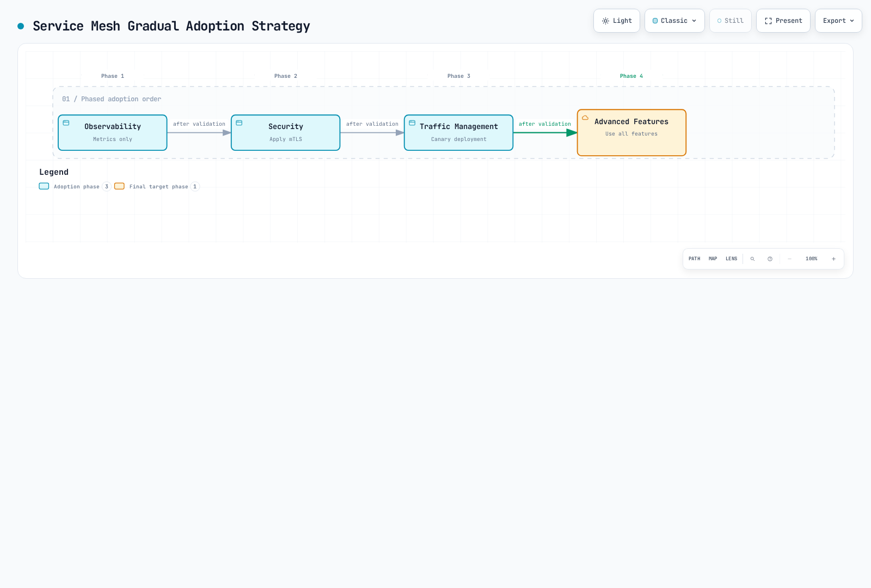Click the 'Service Mesh Gradual Adoption Strategy' title

point(171,26)
